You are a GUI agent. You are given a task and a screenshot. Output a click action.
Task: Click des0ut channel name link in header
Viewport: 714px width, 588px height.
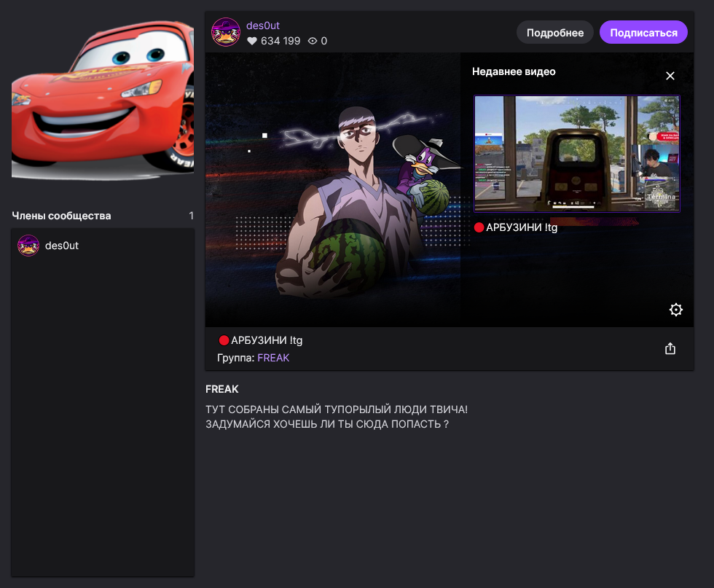pos(263,26)
